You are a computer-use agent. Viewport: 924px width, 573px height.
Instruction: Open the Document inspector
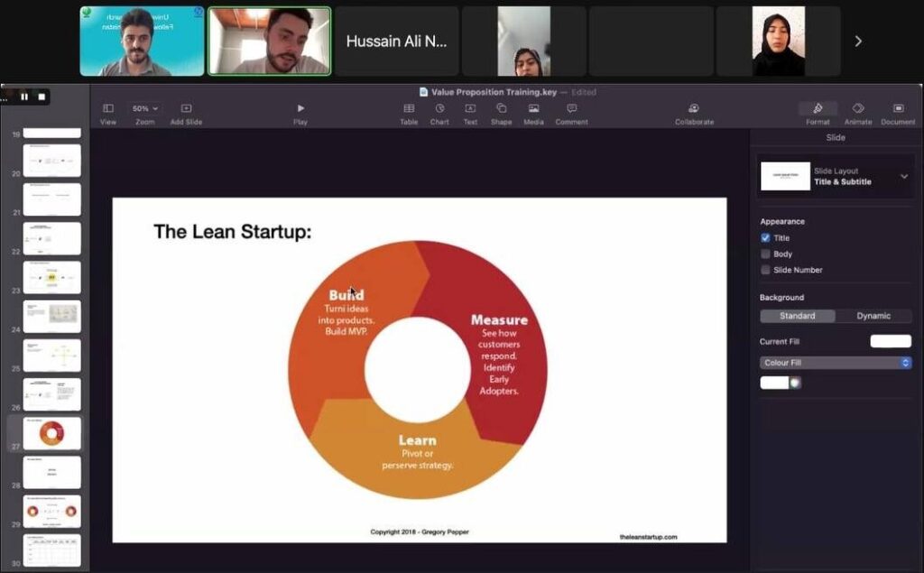[898, 108]
